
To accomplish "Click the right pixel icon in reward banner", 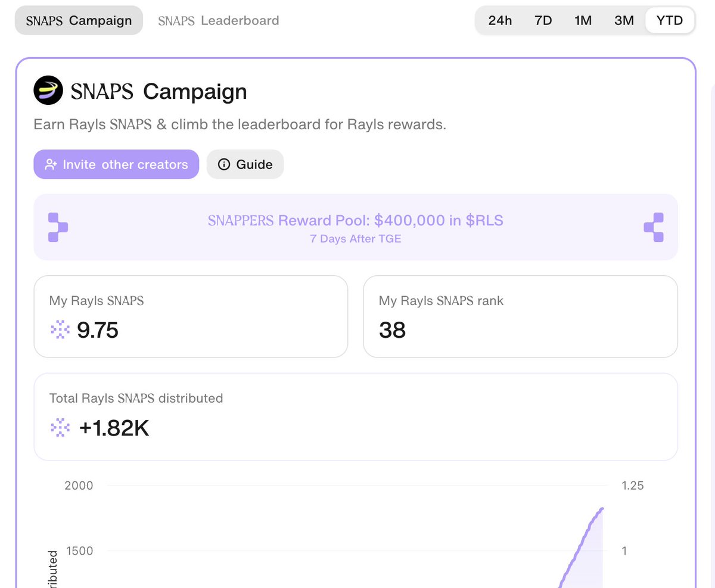I will pyautogui.click(x=654, y=227).
